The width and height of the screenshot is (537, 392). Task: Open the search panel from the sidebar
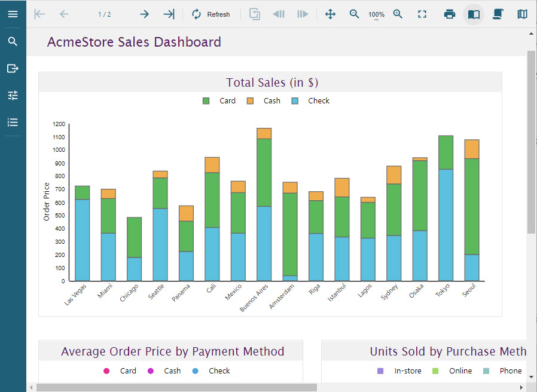click(x=13, y=41)
